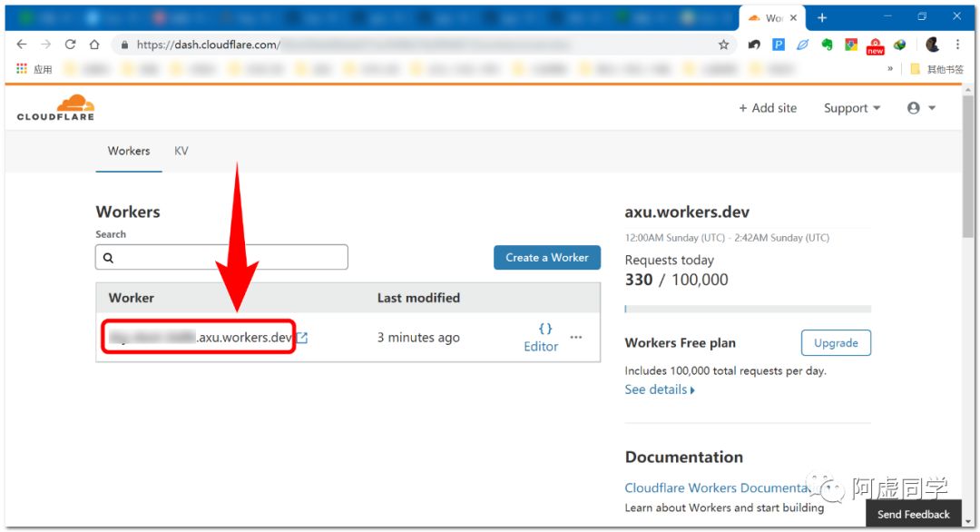This screenshot has width=980, height=532.
Task: Click the Create a Worker button
Action: pos(547,258)
